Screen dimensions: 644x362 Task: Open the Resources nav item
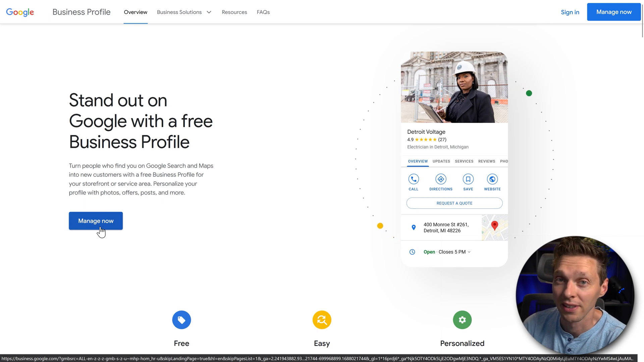point(234,12)
